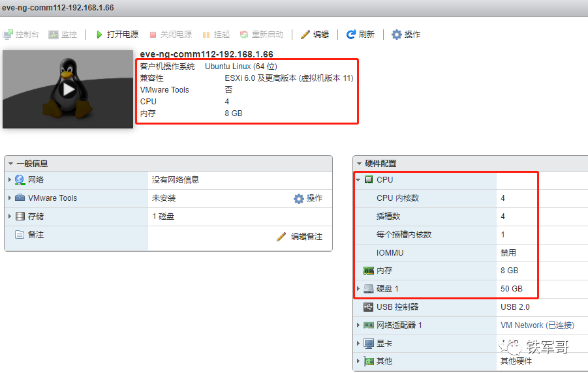The height and width of the screenshot is (373, 588).
Task: Click the VMware Tools toolbox icon
Action: tap(20, 198)
